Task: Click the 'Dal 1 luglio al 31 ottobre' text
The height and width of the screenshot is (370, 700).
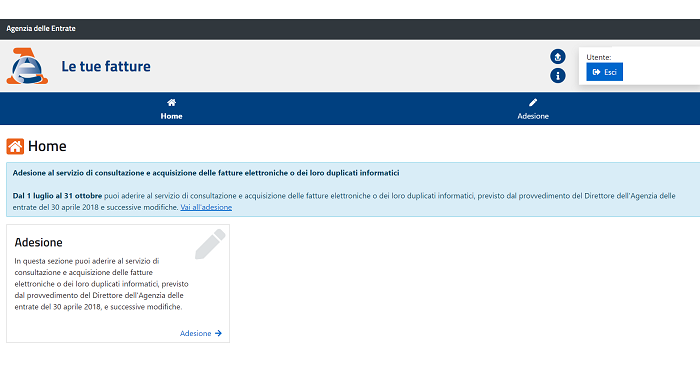Action: [x=57, y=195]
